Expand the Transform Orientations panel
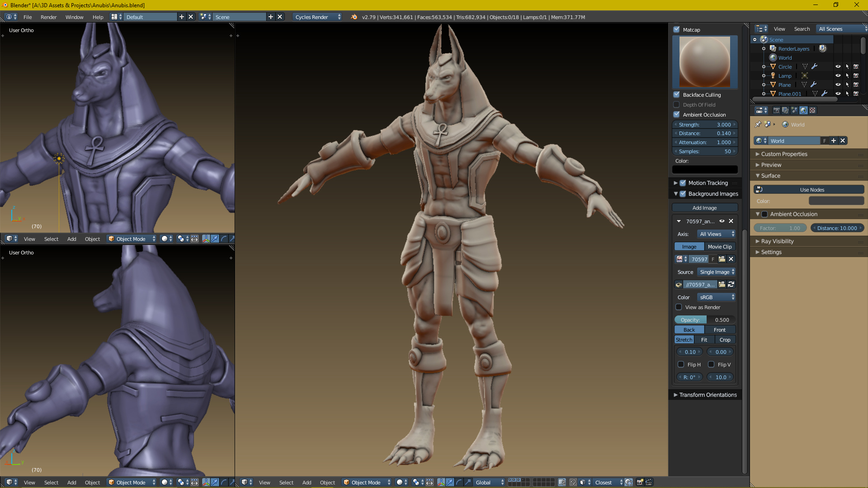868x488 pixels. coord(705,394)
